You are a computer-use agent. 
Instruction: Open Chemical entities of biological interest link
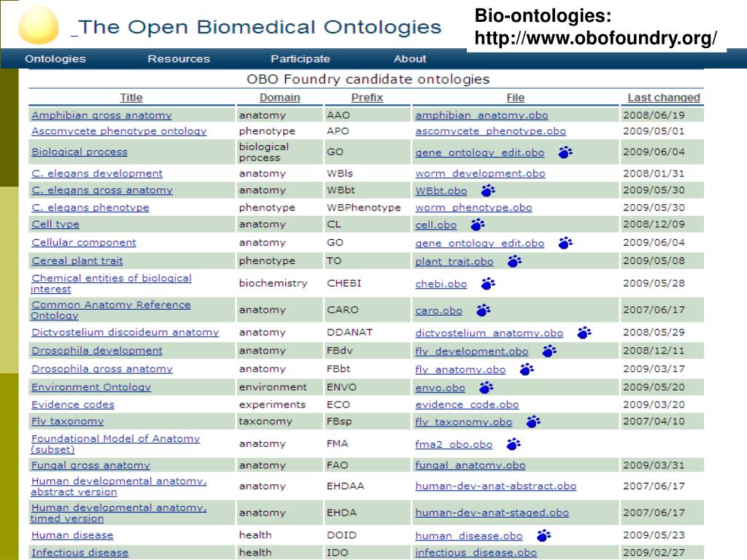coord(111,284)
